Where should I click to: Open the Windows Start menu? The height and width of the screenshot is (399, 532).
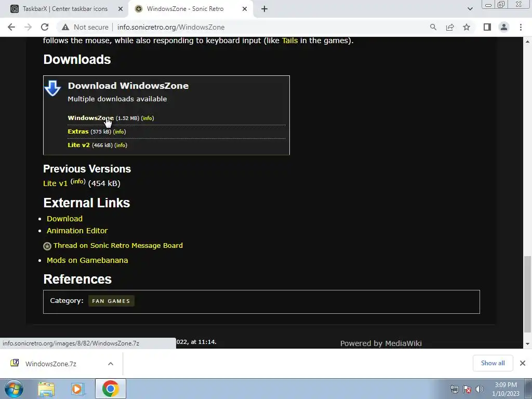[14, 389]
